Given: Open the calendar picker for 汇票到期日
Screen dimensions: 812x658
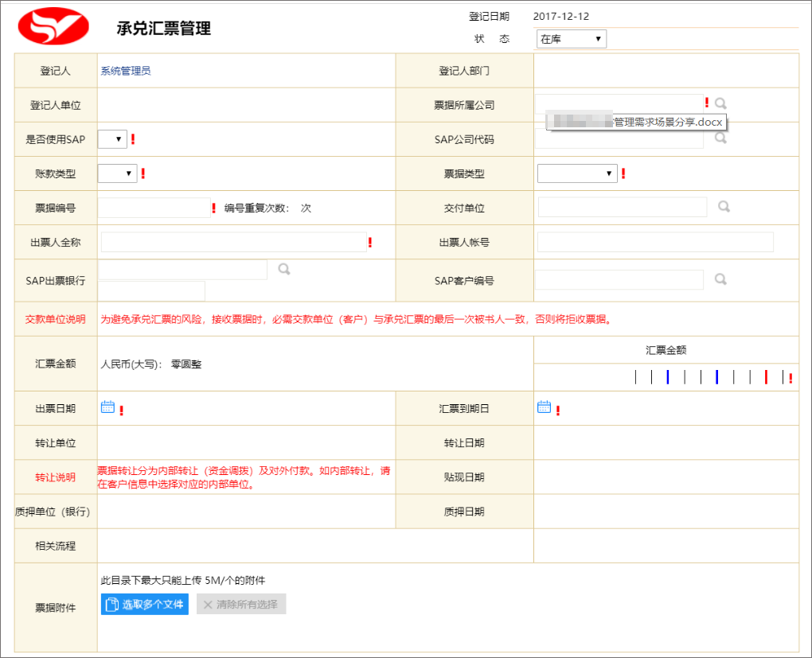Looking at the screenshot, I should [545, 407].
